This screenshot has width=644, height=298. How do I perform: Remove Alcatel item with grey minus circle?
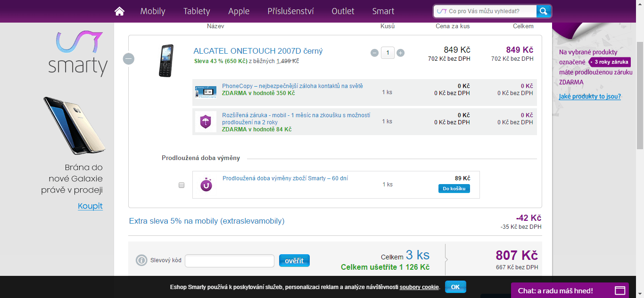(x=129, y=59)
